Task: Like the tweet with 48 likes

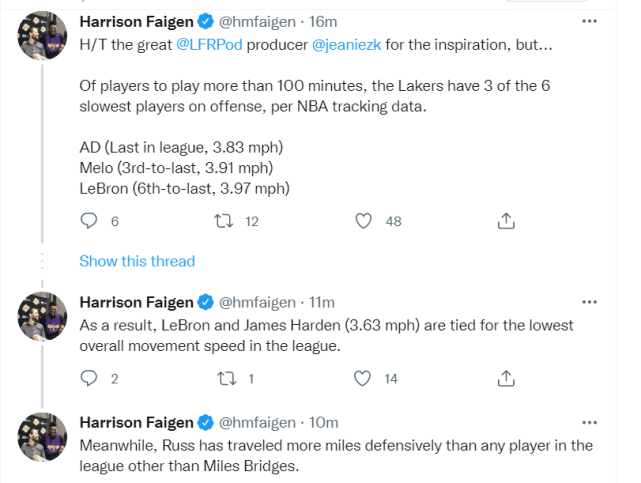Action: 364,221
